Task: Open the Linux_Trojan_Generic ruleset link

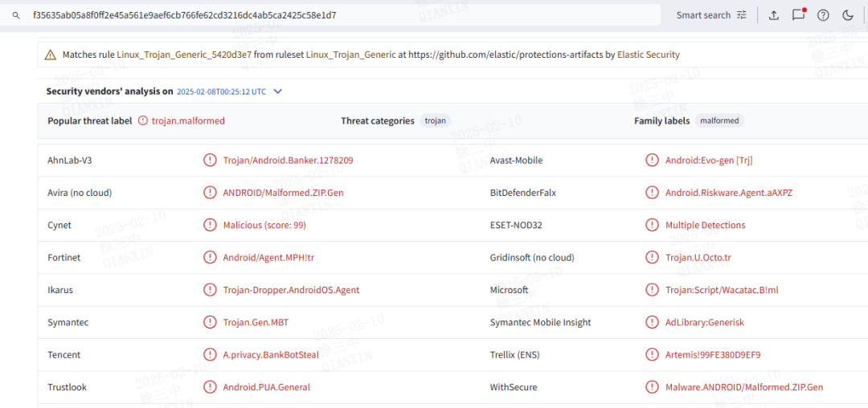Action: pos(351,55)
